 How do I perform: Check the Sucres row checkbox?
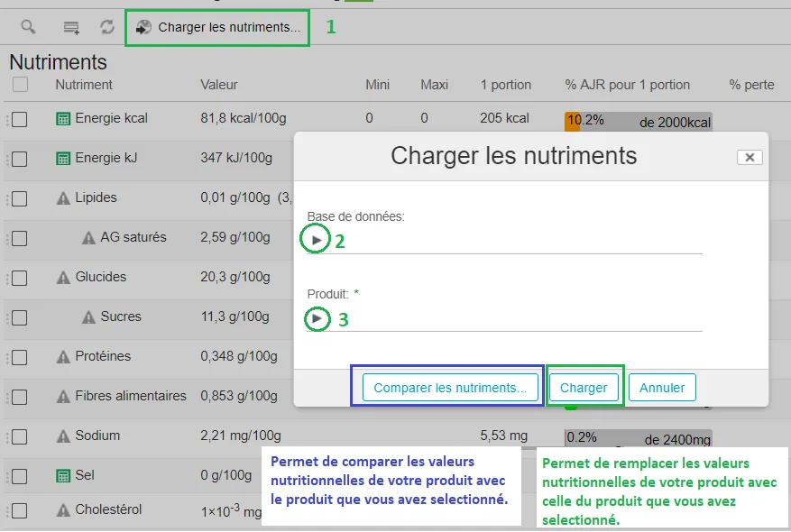point(20,317)
